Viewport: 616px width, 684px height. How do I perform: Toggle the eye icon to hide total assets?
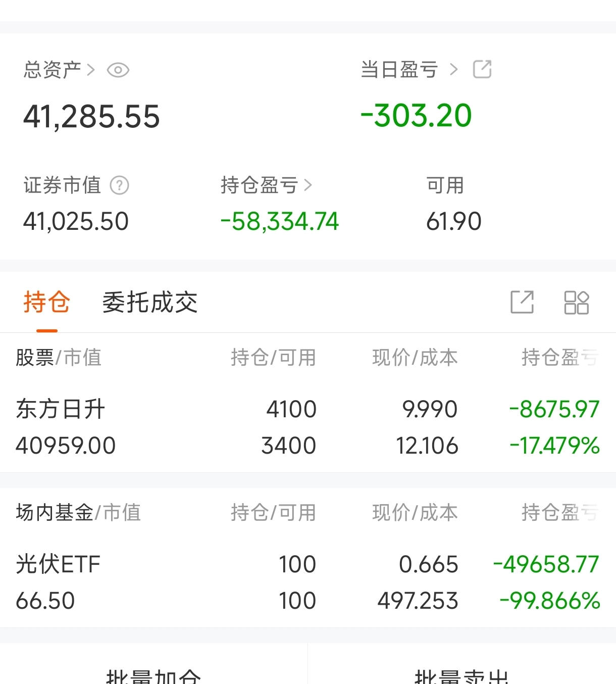point(118,70)
